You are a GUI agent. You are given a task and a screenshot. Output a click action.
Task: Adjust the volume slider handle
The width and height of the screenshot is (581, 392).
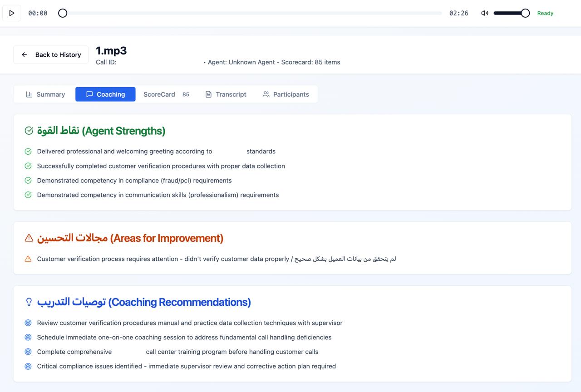coord(525,13)
